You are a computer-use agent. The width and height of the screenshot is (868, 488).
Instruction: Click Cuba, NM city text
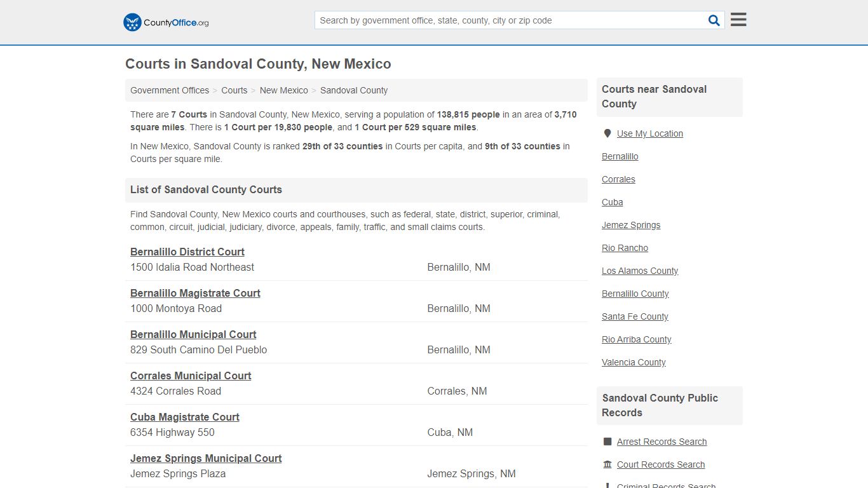450,432
